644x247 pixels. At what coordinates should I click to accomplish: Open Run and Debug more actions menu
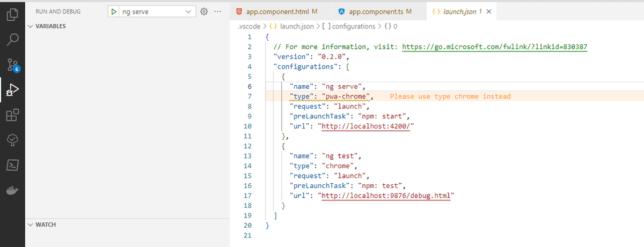click(x=217, y=11)
